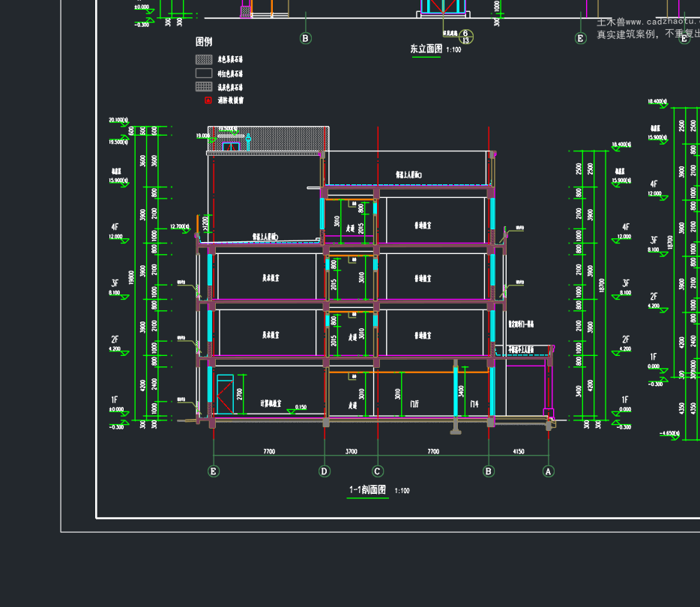Select the 19800 overall height dimension
700x607 pixels.
[131, 277]
